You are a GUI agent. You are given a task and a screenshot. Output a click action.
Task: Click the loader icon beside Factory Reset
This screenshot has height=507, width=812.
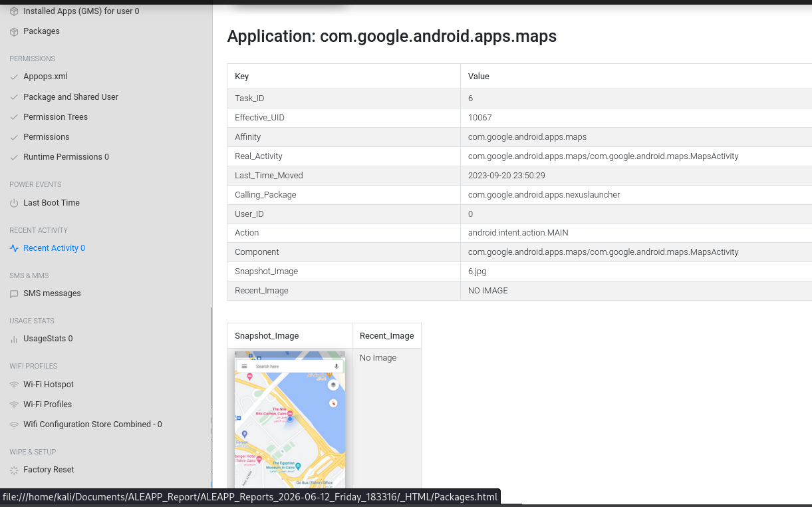coord(14,470)
